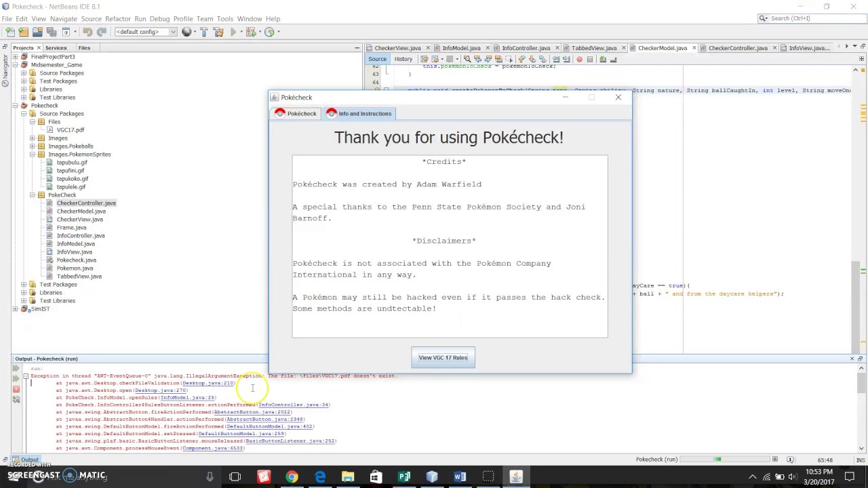The image size is (868, 488).
Task: Expand the FinalProjectPart3 project node
Action: 16,57
